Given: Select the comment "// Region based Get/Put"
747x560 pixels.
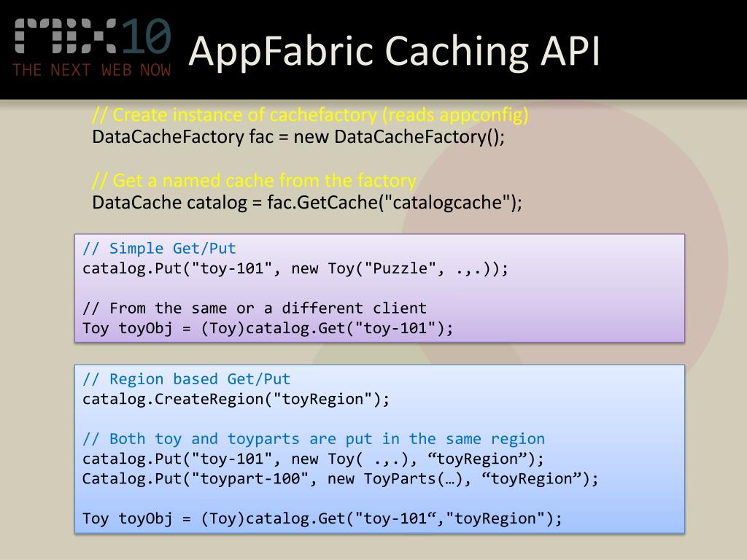Looking at the screenshot, I should pyautogui.click(x=186, y=379).
